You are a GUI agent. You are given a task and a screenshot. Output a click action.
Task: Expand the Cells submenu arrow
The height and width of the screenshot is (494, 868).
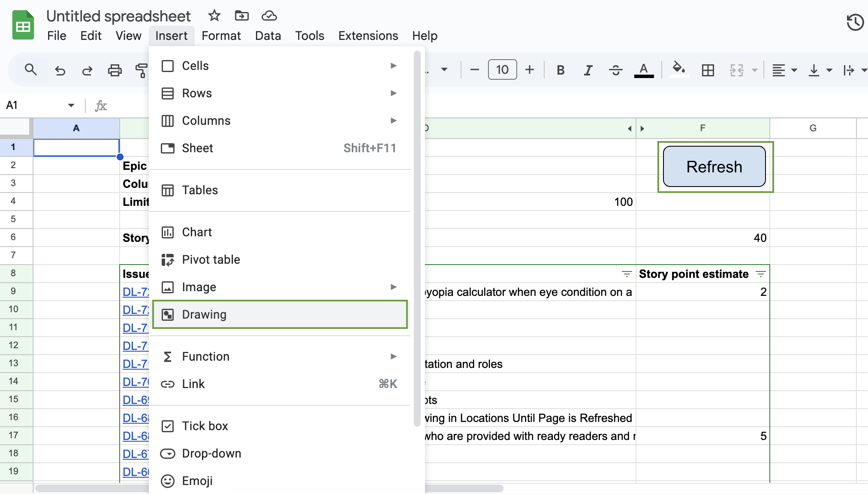(x=393, y=66)
